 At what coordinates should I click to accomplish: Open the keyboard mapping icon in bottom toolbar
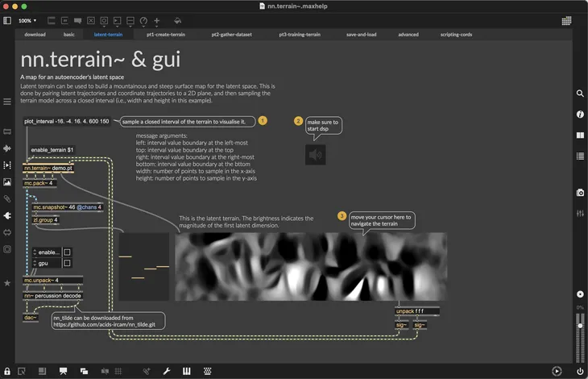pos(207,372)
